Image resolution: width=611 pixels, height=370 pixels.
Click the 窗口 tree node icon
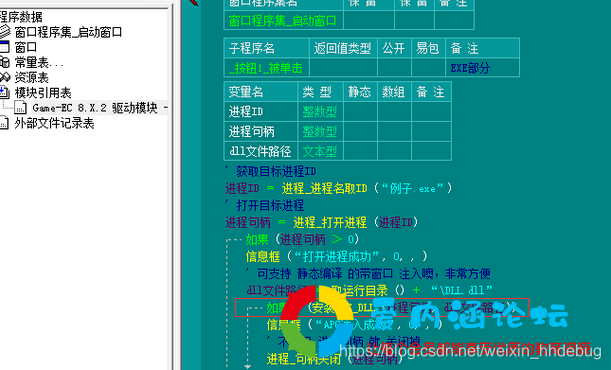point(4,47)
